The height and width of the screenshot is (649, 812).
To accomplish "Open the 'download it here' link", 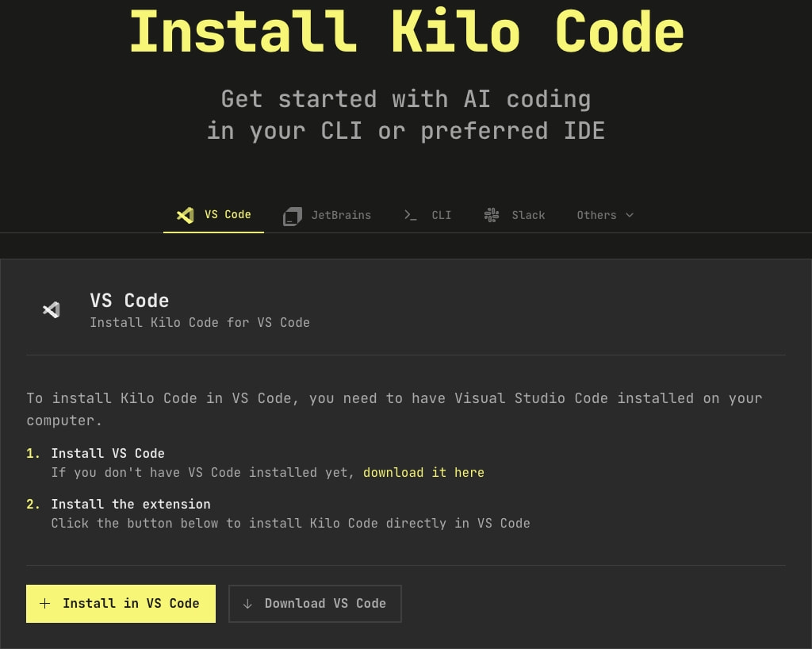I will click(x=423, y=472).
